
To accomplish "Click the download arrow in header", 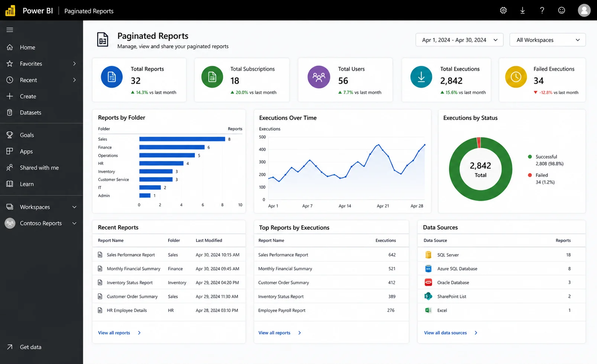I will [523, 10].
